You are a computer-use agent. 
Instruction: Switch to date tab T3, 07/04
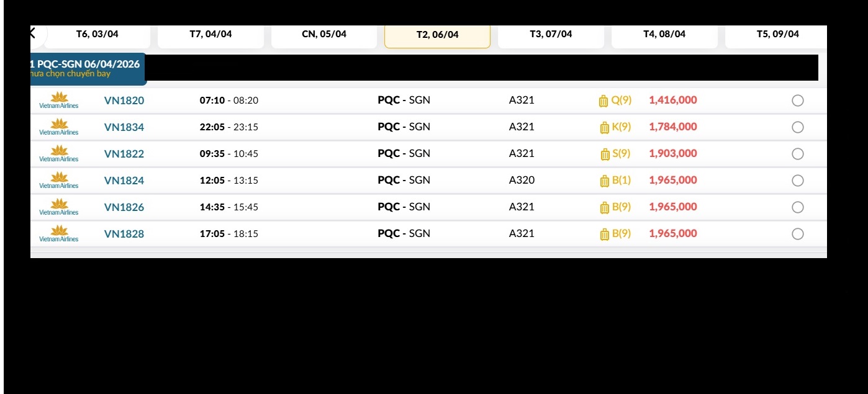[551, 35]
